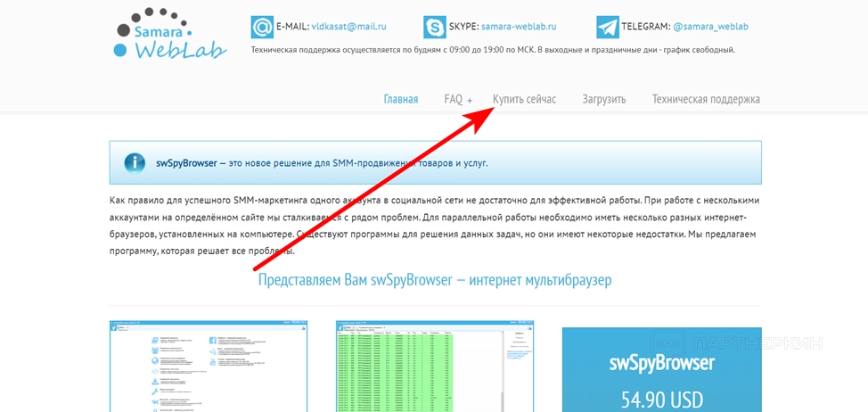Go to the Главная menu item

point(401,99)
